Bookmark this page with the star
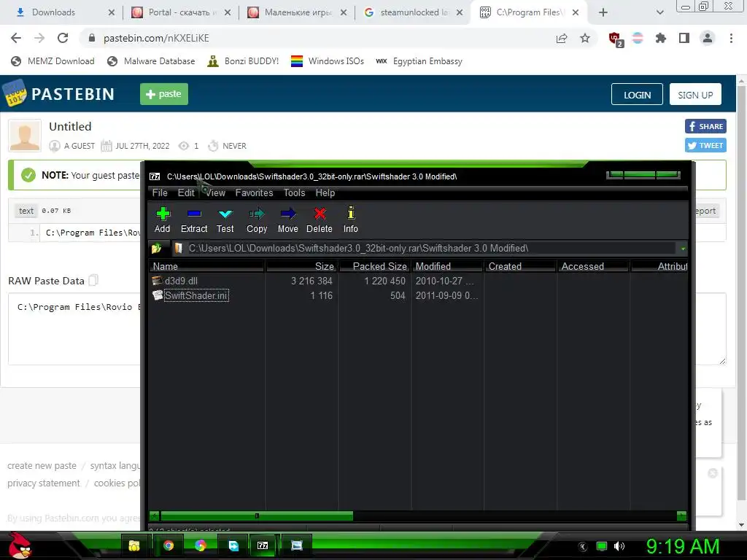 pyautogui.click(x=585, y=38)
